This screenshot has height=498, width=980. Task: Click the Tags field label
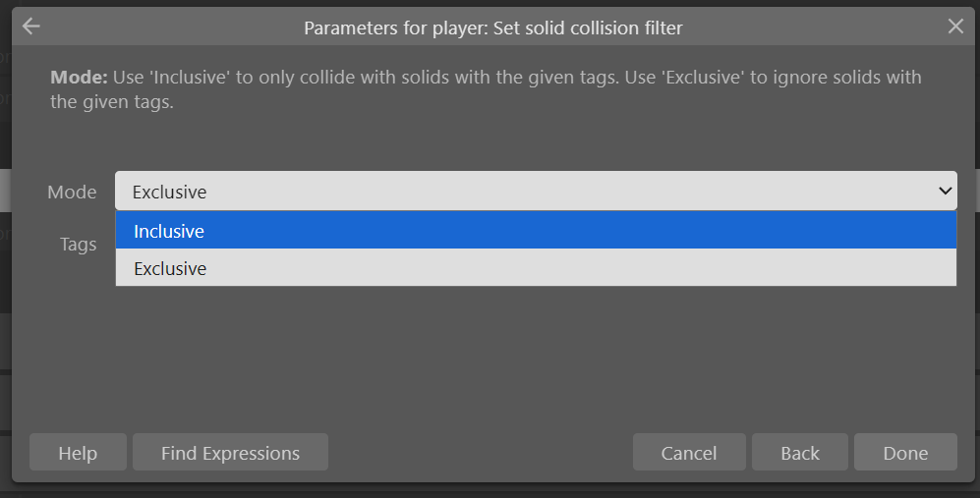[78, 245]
